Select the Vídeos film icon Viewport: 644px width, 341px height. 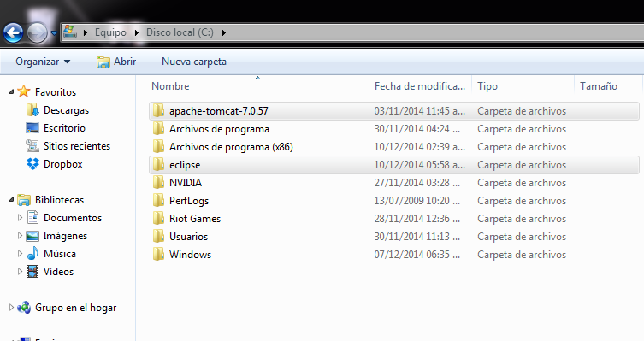[32, 271]
